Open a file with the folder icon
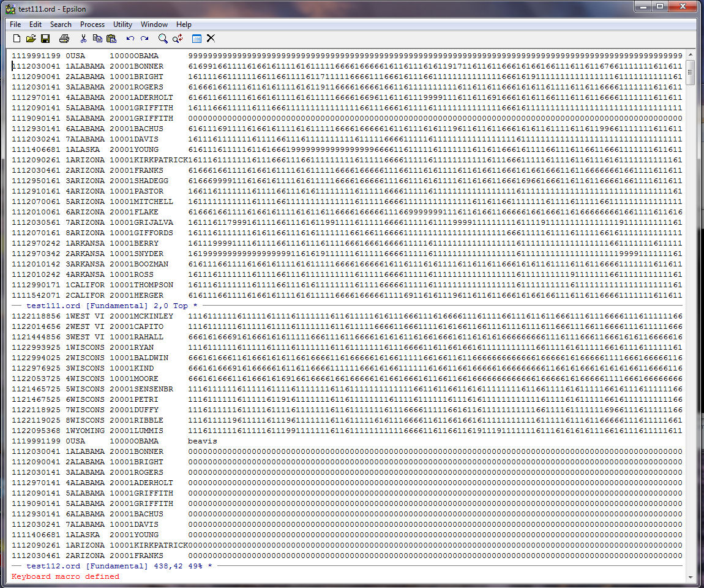The width and height of the screenshot is (704, 588). click(x=31, y=39)
